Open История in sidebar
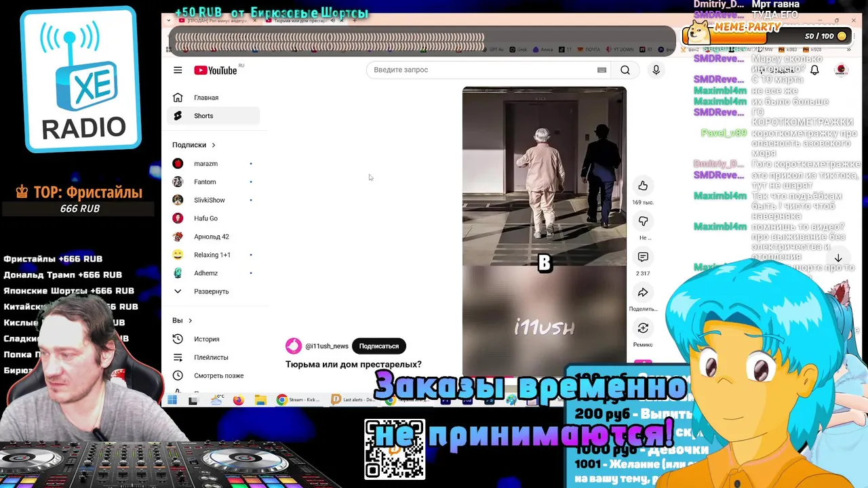This screenshot has height=488, width=868. pyautogui.click(x=213, y=339)
